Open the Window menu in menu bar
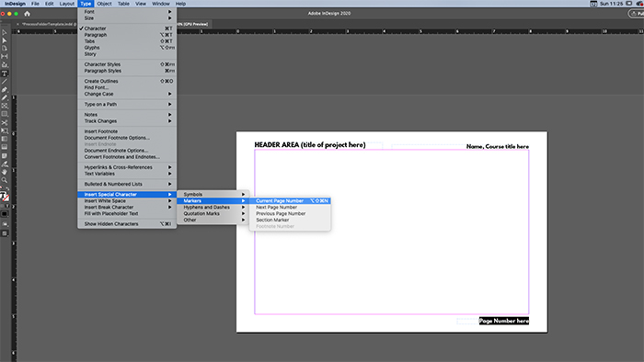This screenshot has width=644, height=362. pyautogui.click(x=161, y=4)
